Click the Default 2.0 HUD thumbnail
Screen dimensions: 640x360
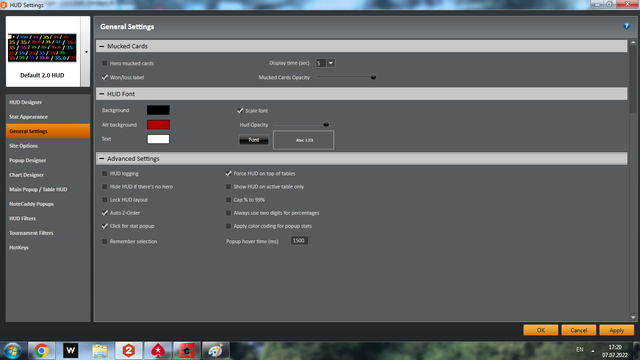click(42, 48)
